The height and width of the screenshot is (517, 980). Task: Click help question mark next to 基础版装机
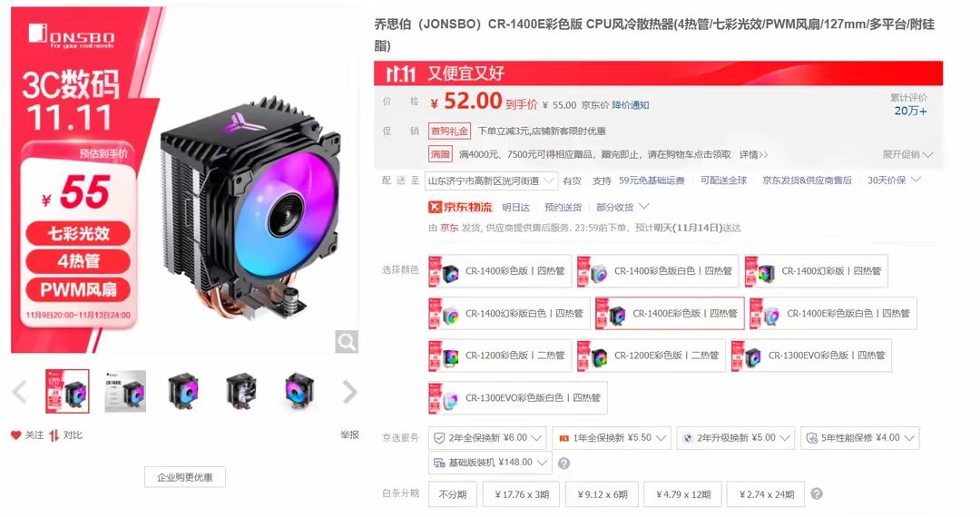pos(563,463)
